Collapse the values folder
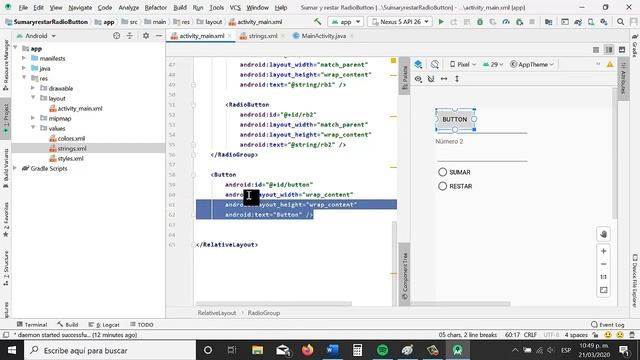 pyautogui.click(x=33, y=128)
